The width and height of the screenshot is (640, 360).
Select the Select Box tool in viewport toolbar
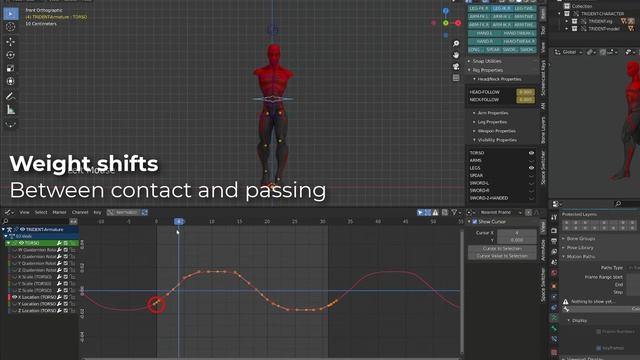point(11,14)
